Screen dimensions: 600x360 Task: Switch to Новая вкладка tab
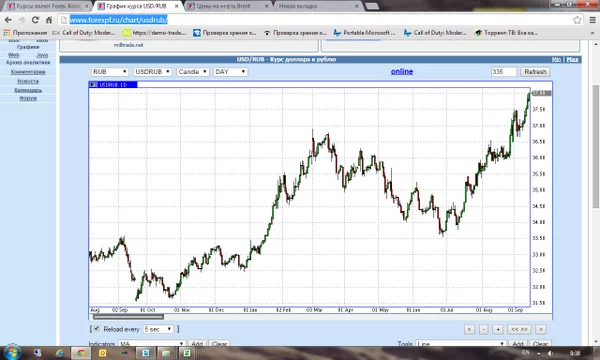point(318,6)
